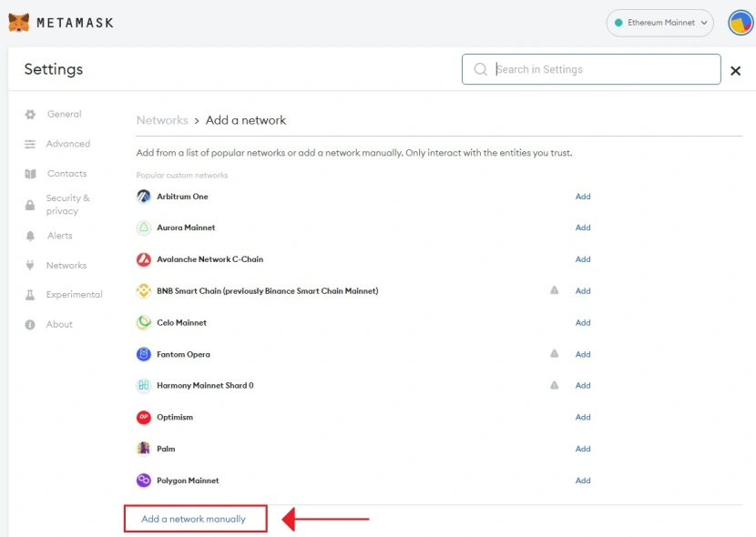756x537 pixels.
Task: Open the About section
Action: [59, 325]
